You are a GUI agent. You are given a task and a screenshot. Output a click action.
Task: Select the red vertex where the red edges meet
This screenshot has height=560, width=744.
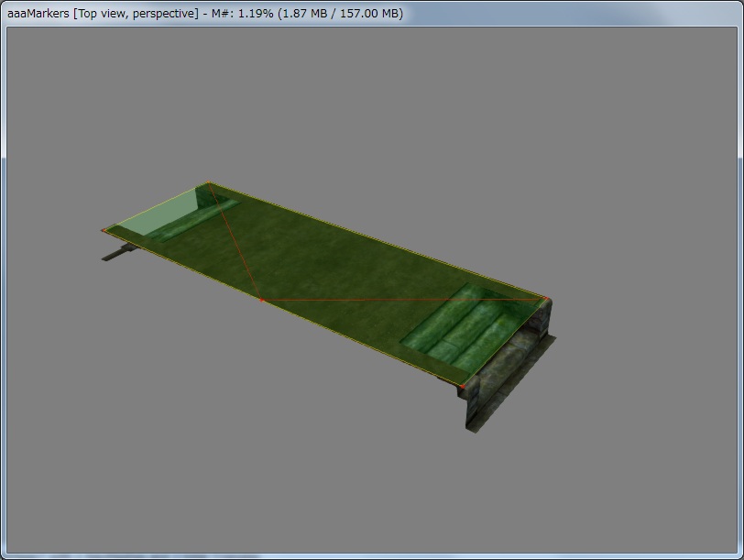pos(261,300)
